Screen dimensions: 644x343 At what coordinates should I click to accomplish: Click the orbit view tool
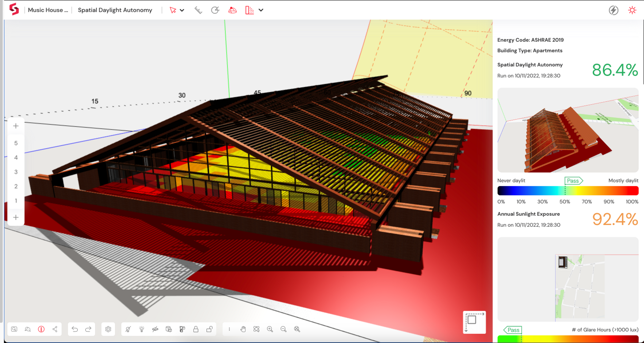(x=257, y=329)
